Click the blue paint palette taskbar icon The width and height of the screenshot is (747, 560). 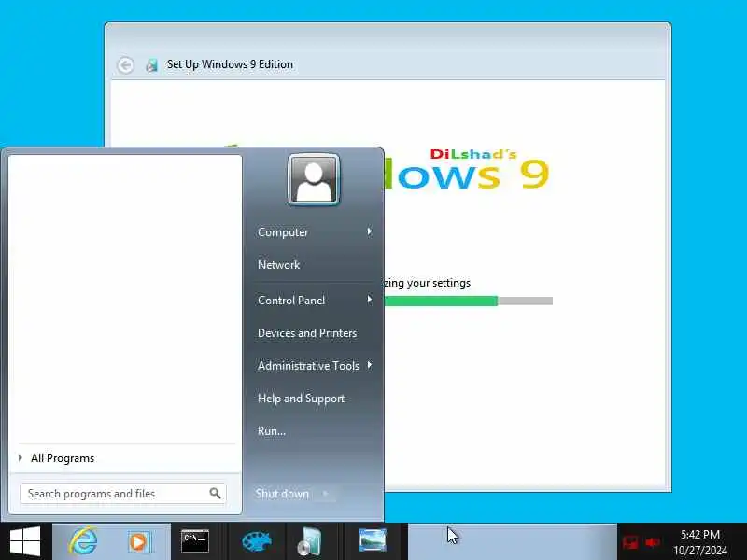pos(256,541)
